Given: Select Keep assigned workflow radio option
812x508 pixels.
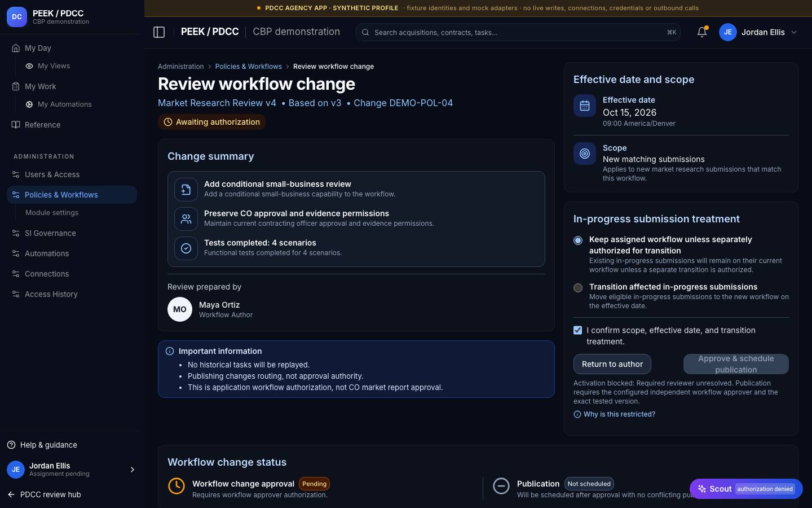Looking at the screenshot, I should (x=578, y=240).
